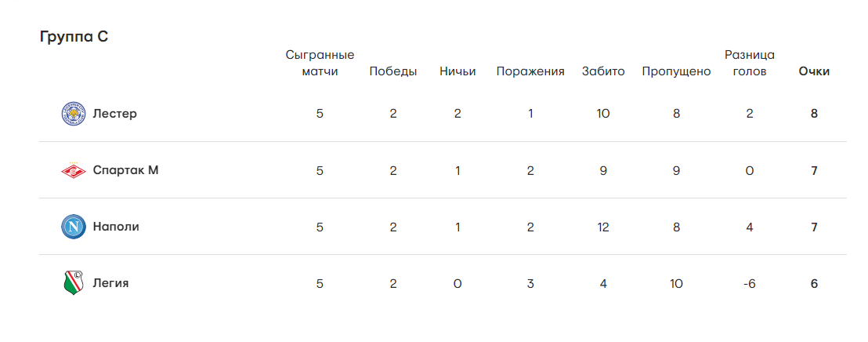Click the Сыгранные матчи column header
The width and height of the screenshot is (868, 342).
pos(320,64)
